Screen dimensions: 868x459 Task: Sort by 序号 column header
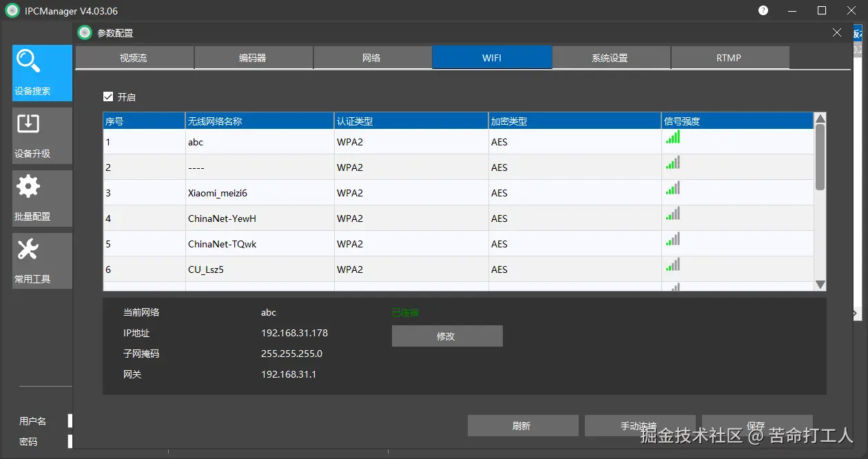(x=144, y=121)
